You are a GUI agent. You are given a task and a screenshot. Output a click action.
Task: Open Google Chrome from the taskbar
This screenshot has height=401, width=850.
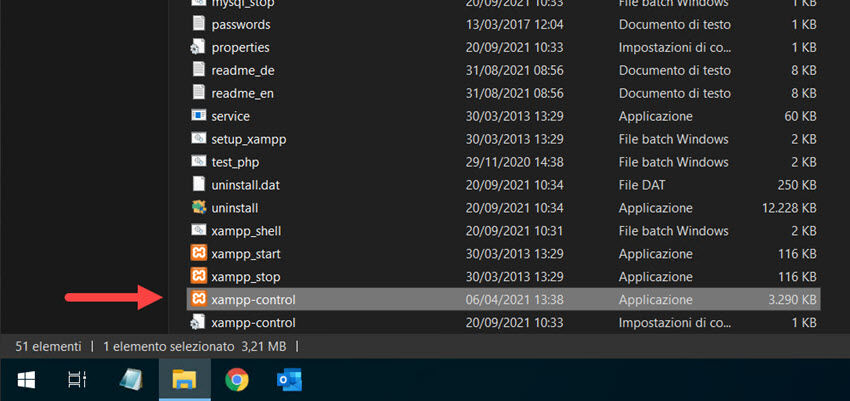[x=237, y=379]
